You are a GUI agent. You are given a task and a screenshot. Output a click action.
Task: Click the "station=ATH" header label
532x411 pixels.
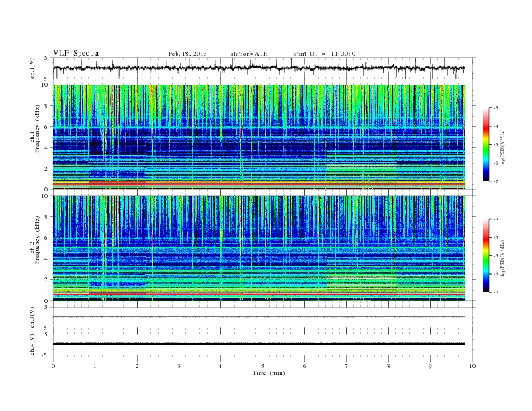click(x=249, y=54)
